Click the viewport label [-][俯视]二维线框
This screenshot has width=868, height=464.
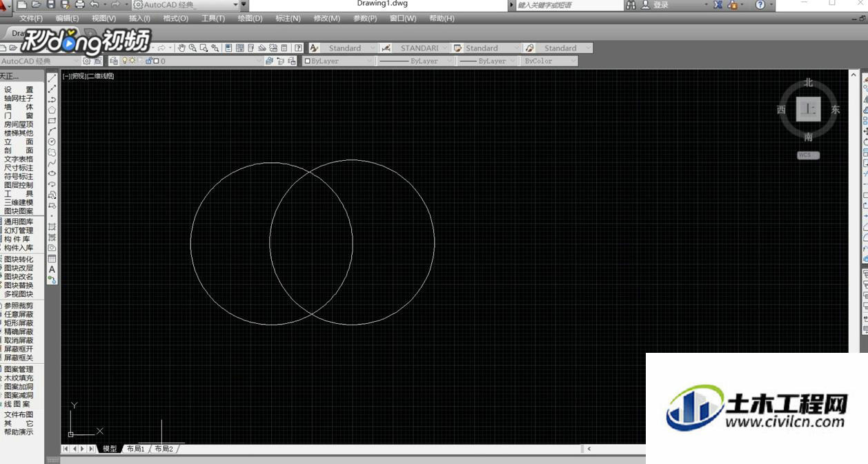(x=88, y=76)
